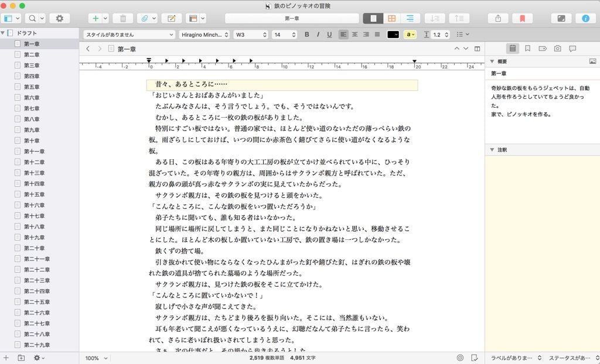This screenshot has width=600, height=364.
Task: Open the inspector comments tab
Action: tap(572, 49)
